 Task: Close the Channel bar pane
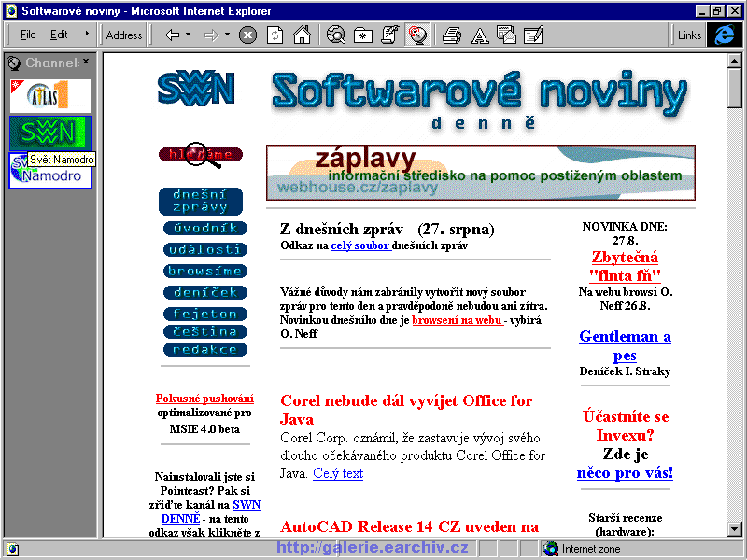tap(86, 61)
